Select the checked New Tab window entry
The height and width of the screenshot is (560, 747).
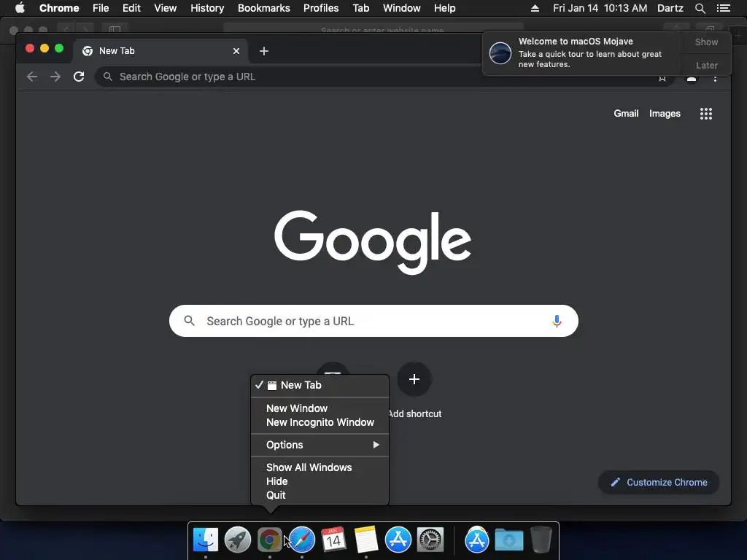320,385
